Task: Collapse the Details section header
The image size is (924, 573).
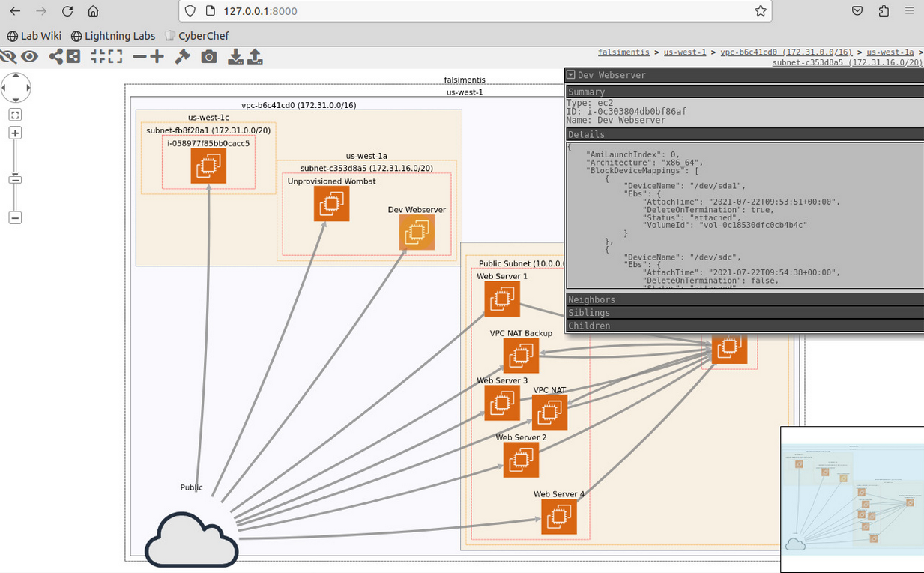Action: click(x=745, y=134)
